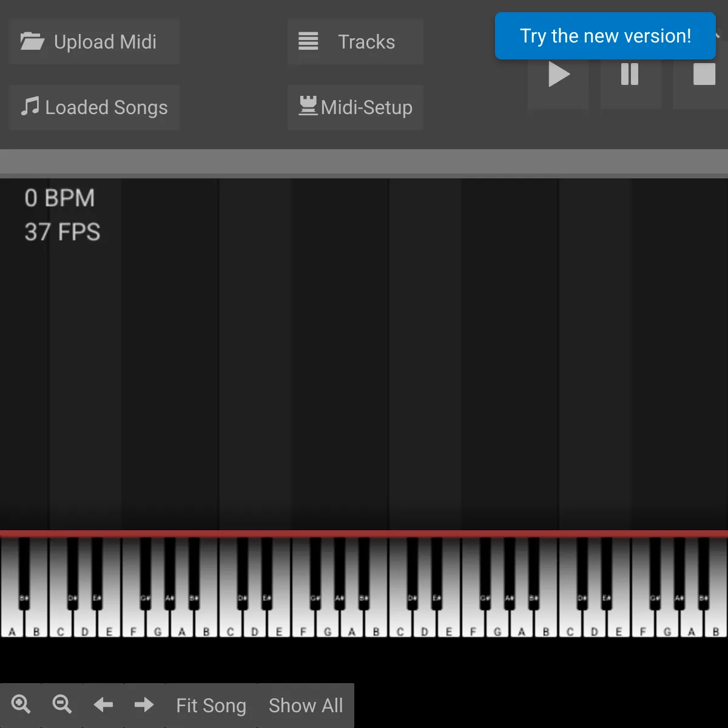Click the gray song progress bar
Viewport: 728px width, 728px height.
click(x=364, y=163)
